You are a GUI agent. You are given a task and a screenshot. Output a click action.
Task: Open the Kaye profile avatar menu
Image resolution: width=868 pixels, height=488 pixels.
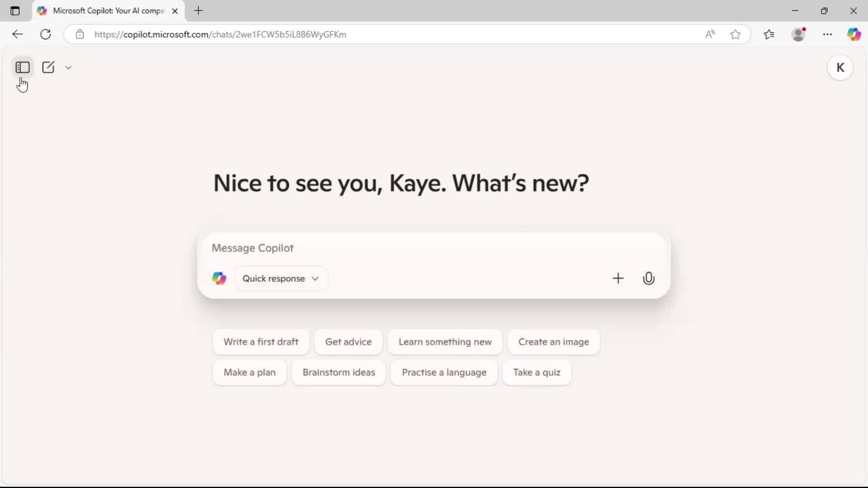click(x=840, y=67)
